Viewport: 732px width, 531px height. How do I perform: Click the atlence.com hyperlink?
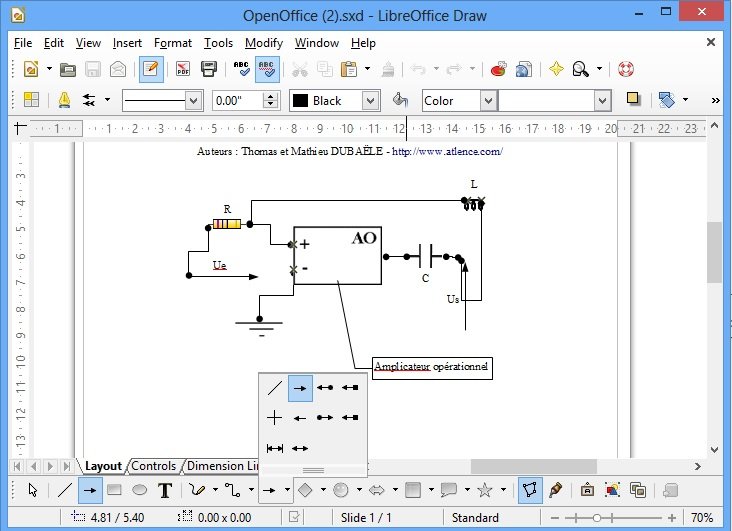[x=447, y=151]
